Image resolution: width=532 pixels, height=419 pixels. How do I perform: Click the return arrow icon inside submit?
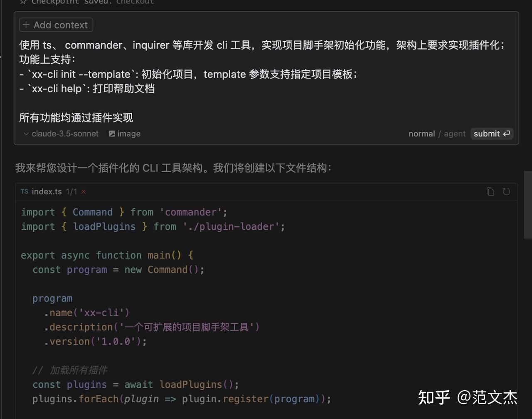(x=506, y=134)
